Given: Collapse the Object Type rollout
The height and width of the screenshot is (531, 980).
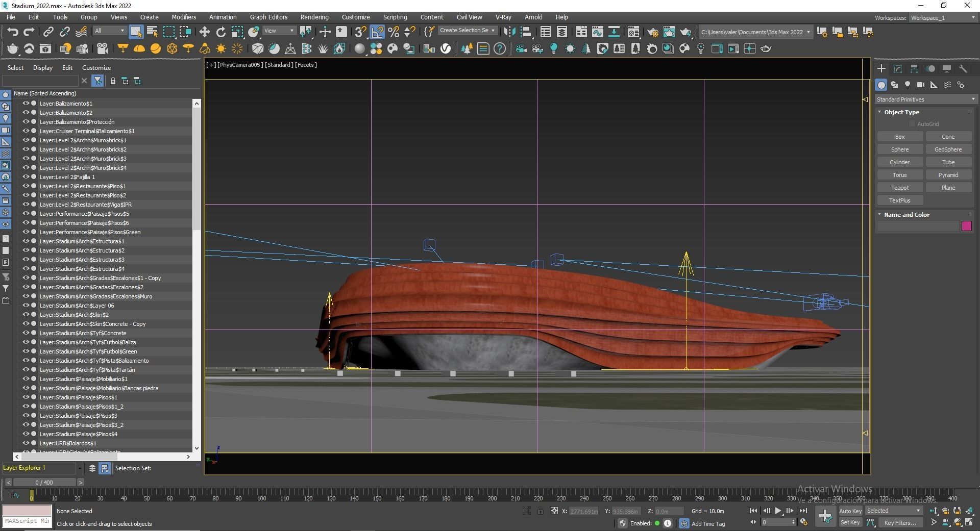Looking at the screenshot, I should tap(901, 112).
